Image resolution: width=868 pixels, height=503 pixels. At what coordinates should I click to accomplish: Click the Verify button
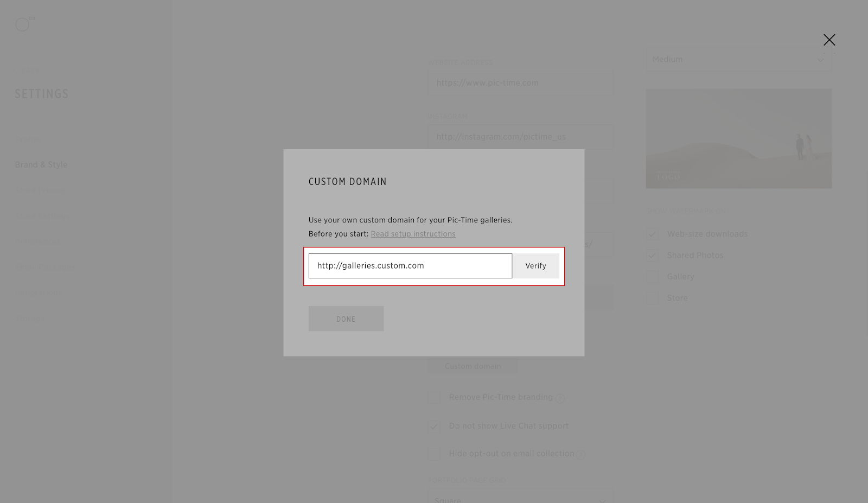coord(535,266)
